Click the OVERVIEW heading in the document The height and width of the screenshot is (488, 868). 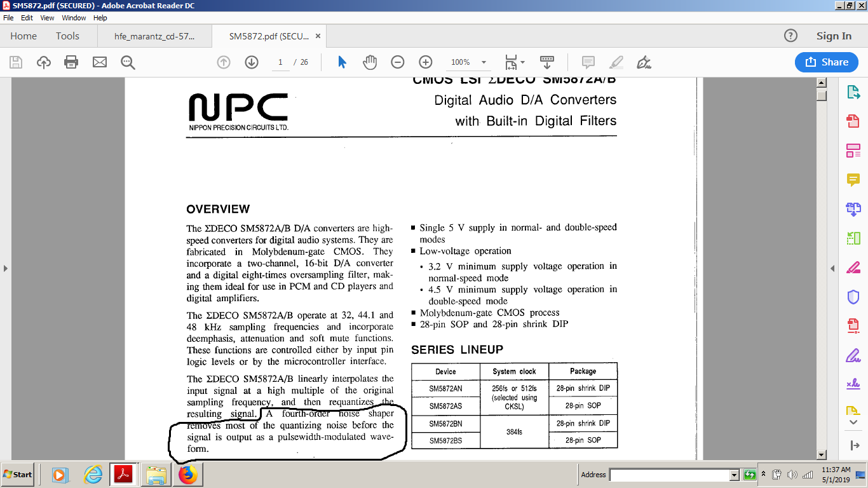tap(218, 209)
